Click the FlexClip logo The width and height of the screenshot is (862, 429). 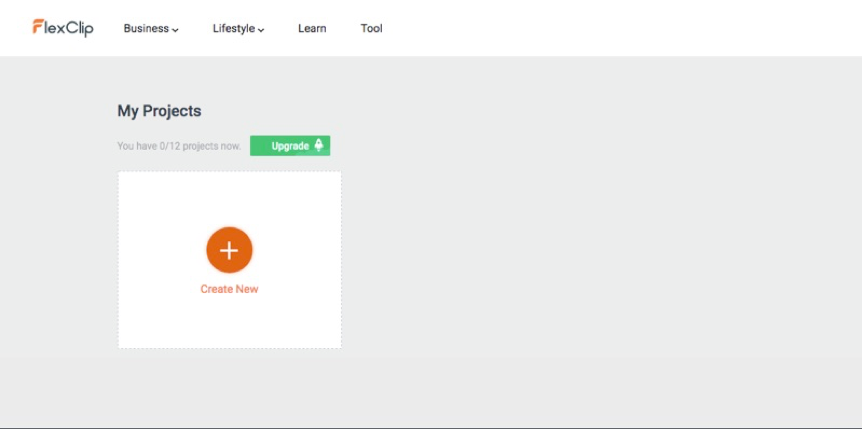pyautogui.click(x=62, y=28)
